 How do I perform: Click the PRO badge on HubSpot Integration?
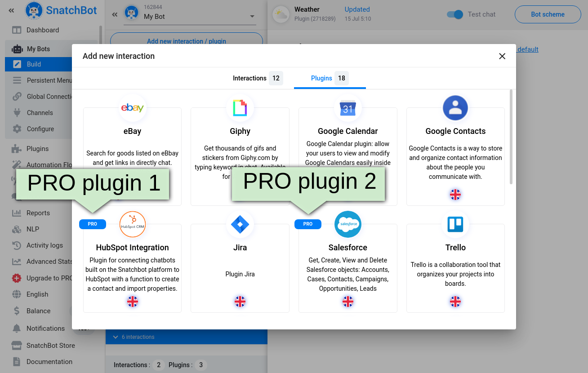[x=93, y=224]
